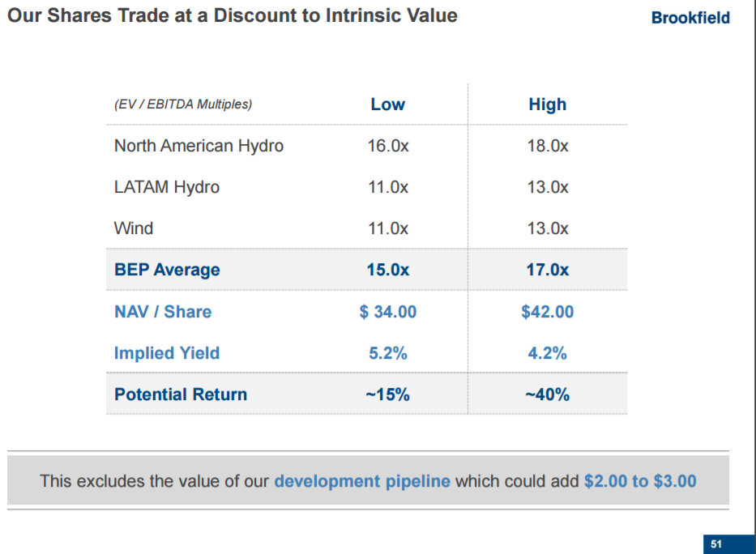The image size is (756, 554).
Task: Select the BEP Average row label
Action: (x=167, y=270)
